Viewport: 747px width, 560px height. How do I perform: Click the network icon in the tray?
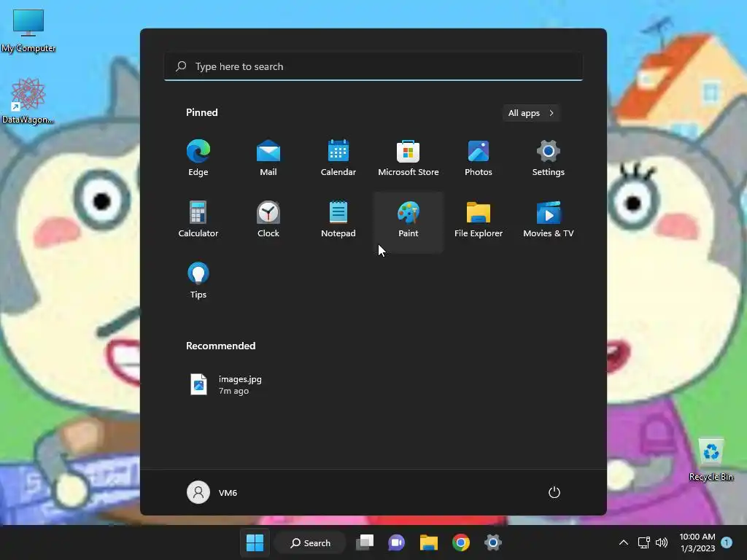pyautogui.click(x=643, y=542)
